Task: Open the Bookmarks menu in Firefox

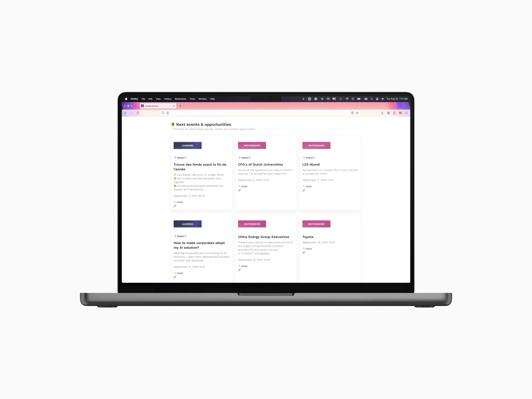Action: point(181,99)
